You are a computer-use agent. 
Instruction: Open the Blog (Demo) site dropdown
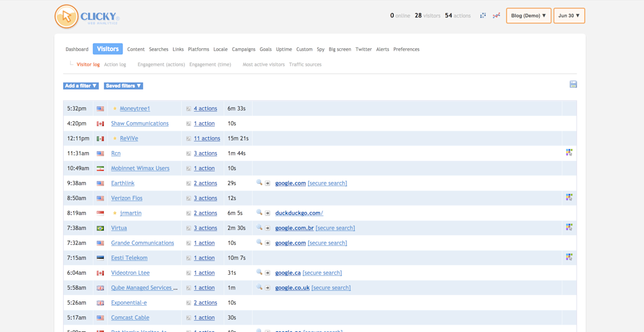point(528,16)
